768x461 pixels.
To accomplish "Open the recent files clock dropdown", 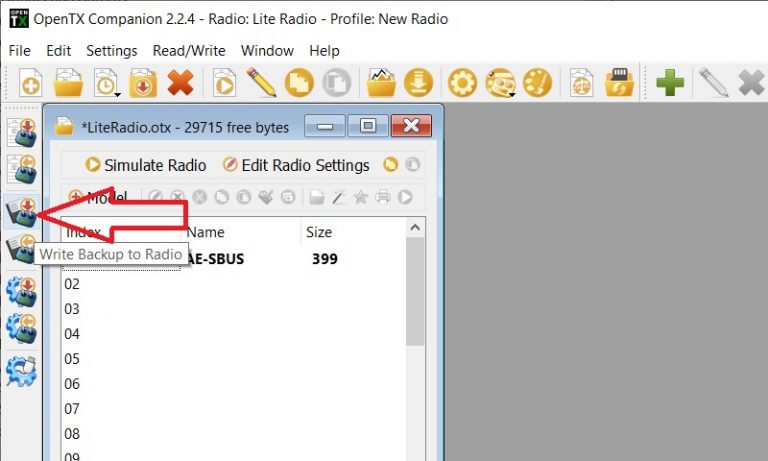I will (106, 83).
